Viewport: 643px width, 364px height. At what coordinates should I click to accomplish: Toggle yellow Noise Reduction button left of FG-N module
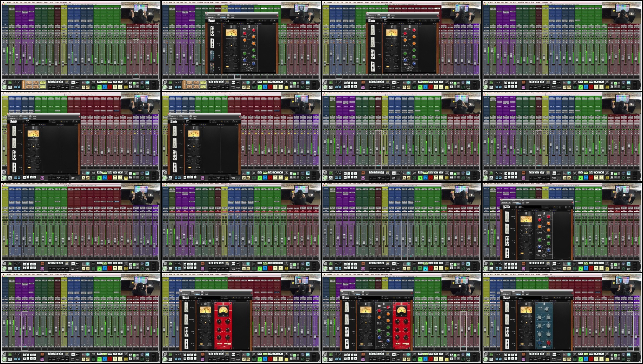tap(522, 344)
